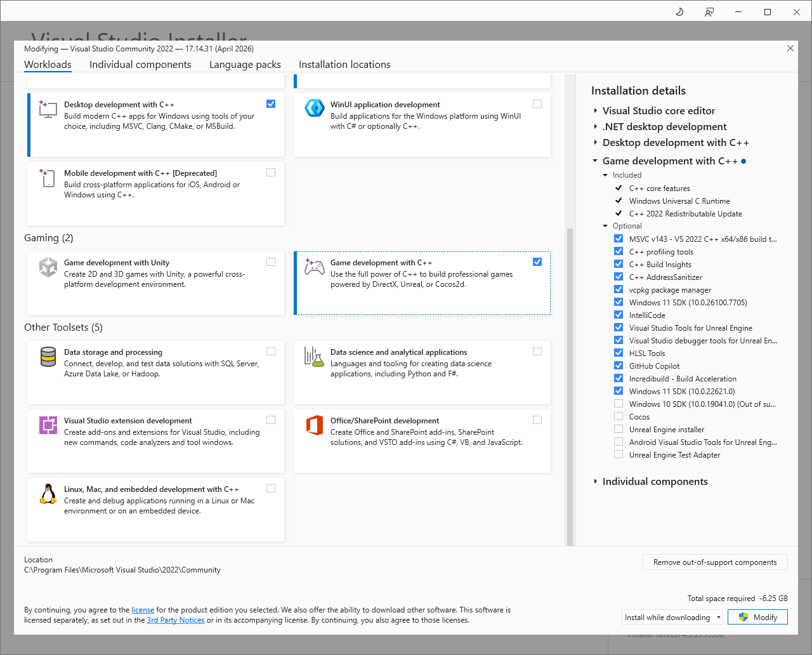Collapse the Optional components list

click(605, 226)
